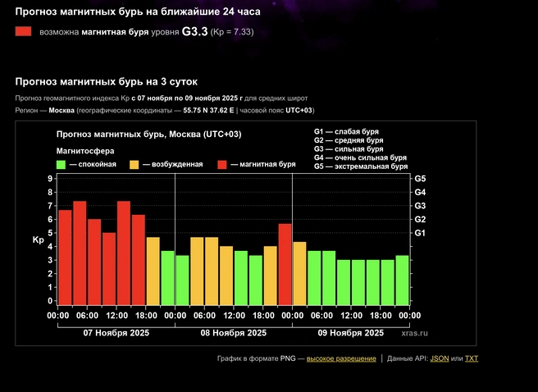
Task: Open the TXT API data link
Action: [x=471, y=358]
